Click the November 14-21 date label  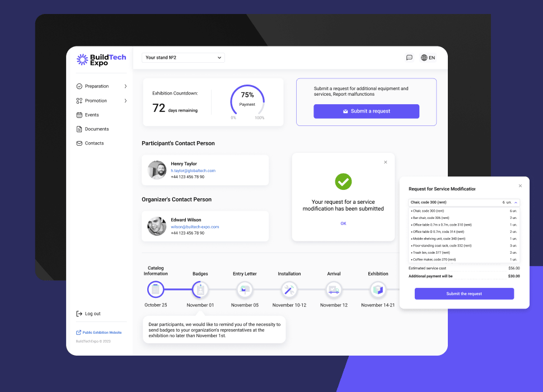click(x=378, y=305)
